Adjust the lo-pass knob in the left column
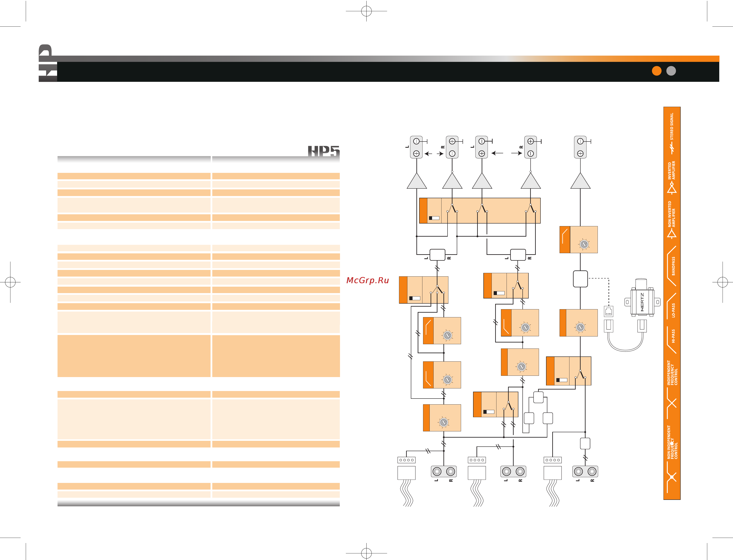 [x=448, y=380]
